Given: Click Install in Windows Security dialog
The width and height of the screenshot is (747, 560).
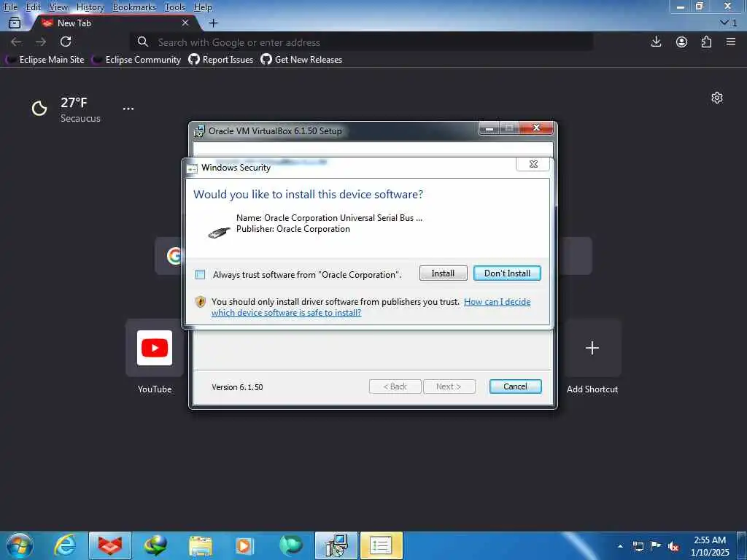Looking at the screenshot, I should click(x=443, y=273).
